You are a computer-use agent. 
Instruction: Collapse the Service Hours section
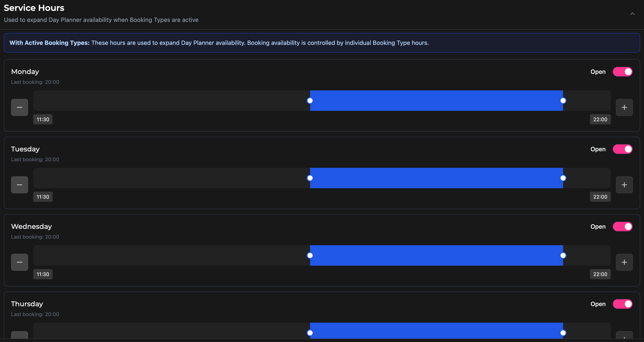(x=632, y=14)
